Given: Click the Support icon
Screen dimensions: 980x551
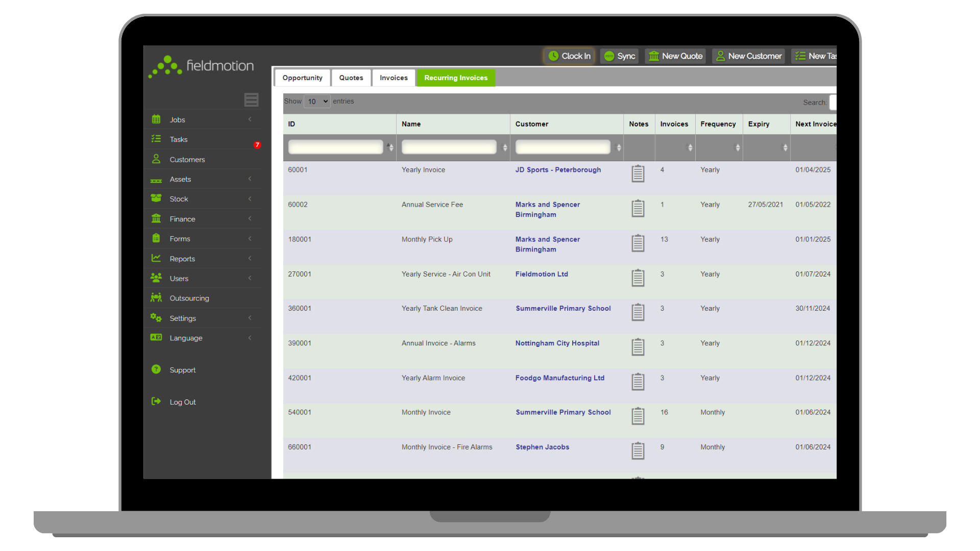Looking at the screenshot, I should pyautogui.click(x=156, y=369).
